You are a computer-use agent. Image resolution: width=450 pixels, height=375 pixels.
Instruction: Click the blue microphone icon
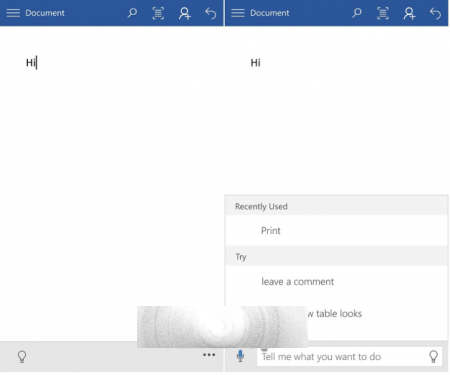click(x=240, y=356)
